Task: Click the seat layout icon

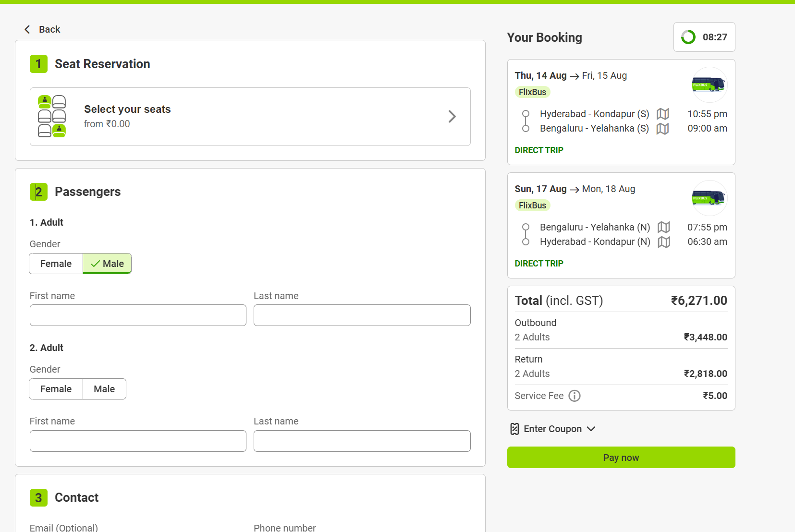Action: coord(52,116)
